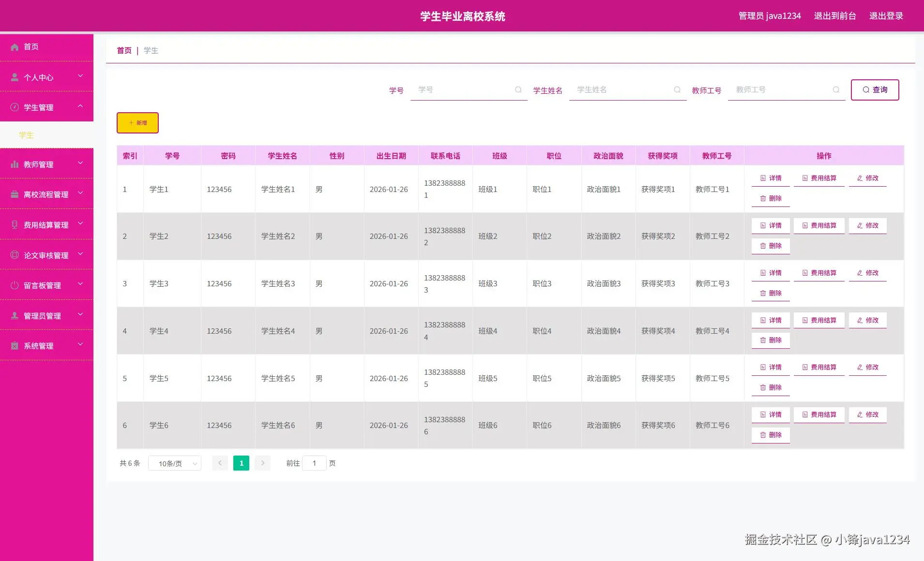Click the previous page arrow button
This screenshot has width=924, height=561.
[x=220, y=463]
